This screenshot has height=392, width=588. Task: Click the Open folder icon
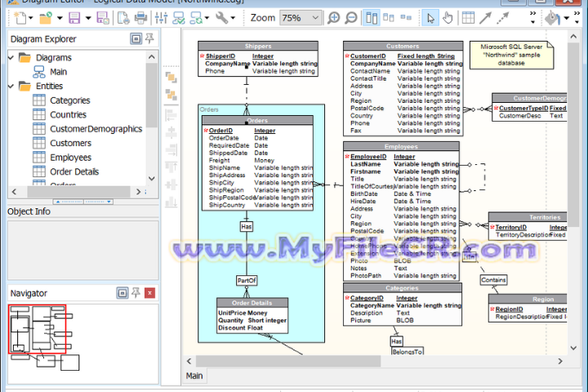[46, 18]
